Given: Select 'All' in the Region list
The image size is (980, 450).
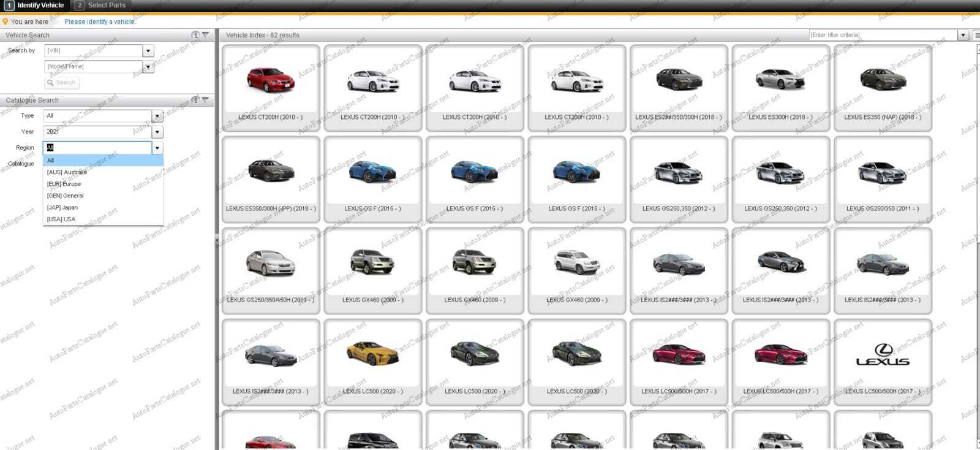Looking at the screenshot, I should coord(103,161).
